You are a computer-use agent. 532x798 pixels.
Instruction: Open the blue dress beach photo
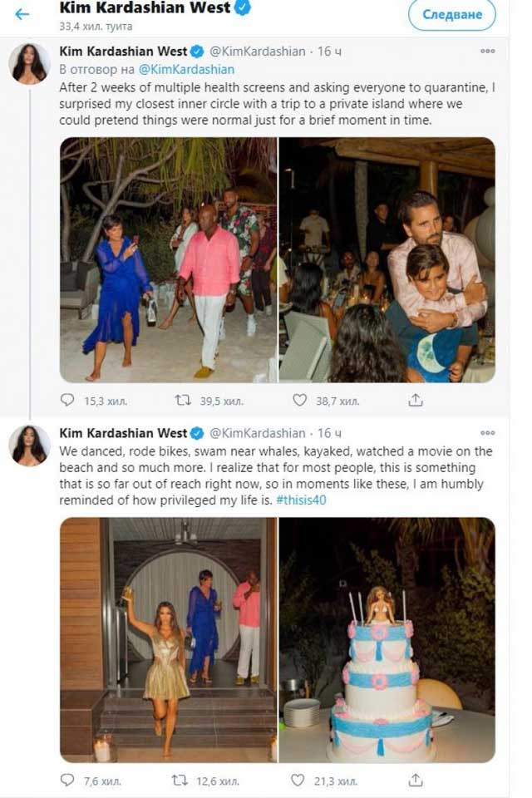click(167, 259)
